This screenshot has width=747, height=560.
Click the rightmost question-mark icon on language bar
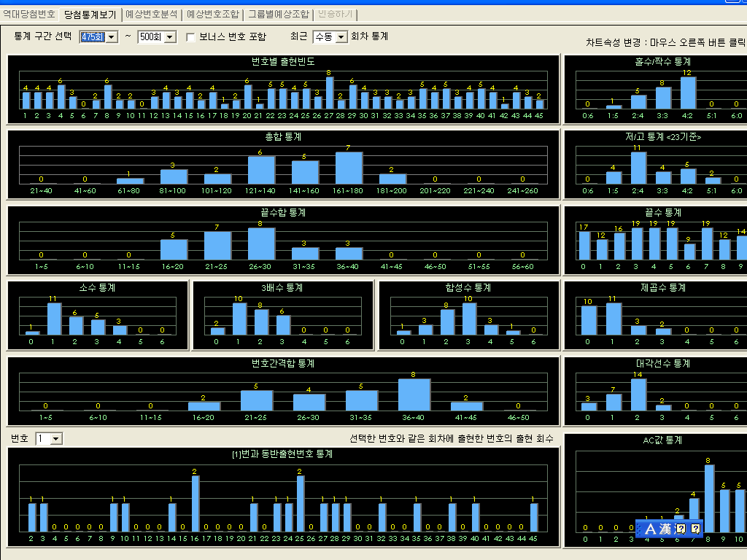point(695,529)
